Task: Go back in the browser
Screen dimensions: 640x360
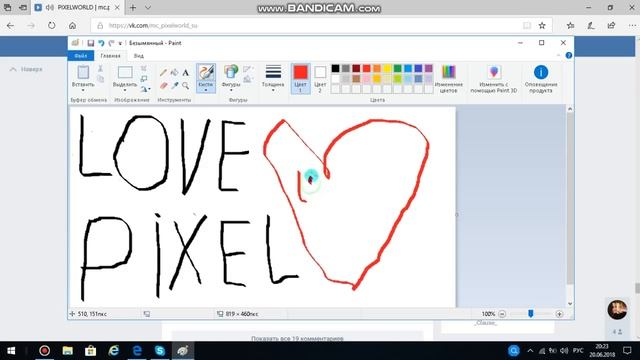Action: click(10, 25)
